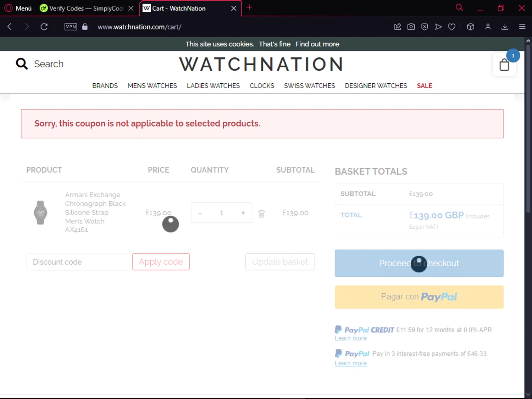This screenshot has width=532, height=399.
Task: Click the Discount code field
Action: pos(78,262)
